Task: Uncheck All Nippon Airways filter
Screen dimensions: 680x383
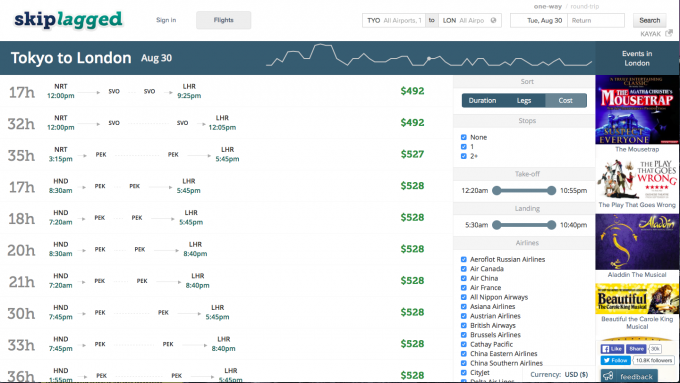Action: [464, 297]
